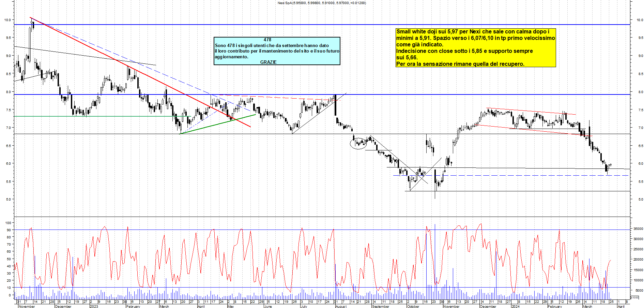The width and height of the screenshot is (644, 308).
Task: Click 90 on the oscillator scale
Action: pos(9,230)
